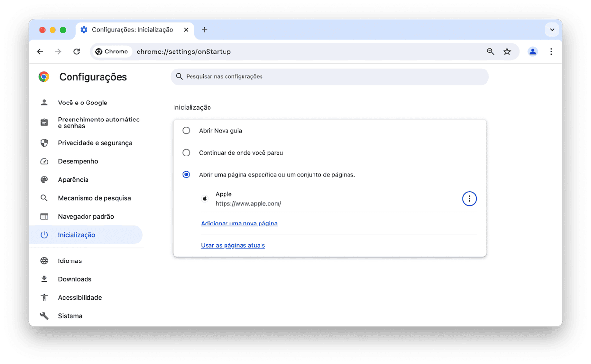Click the Desempenho speedometer icon

pos(44,161)
